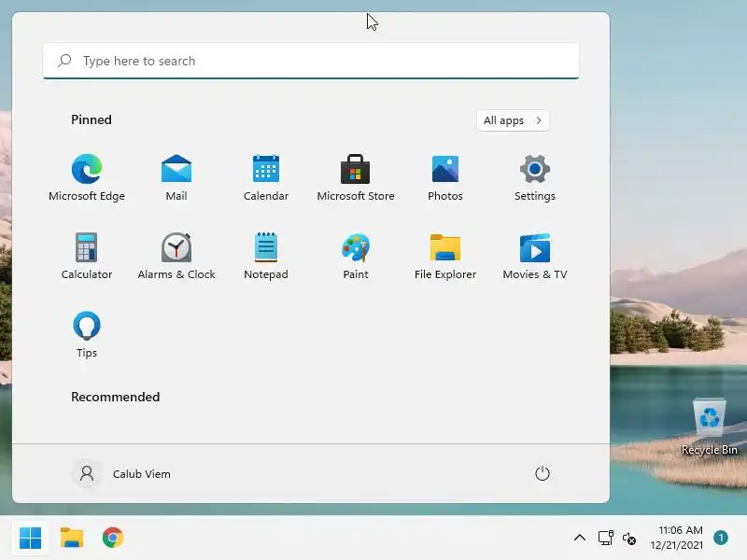Open Microsoft Edge from pinned apps
The width and height of the screenshot is (747, 560).
[x=87, y=177]
